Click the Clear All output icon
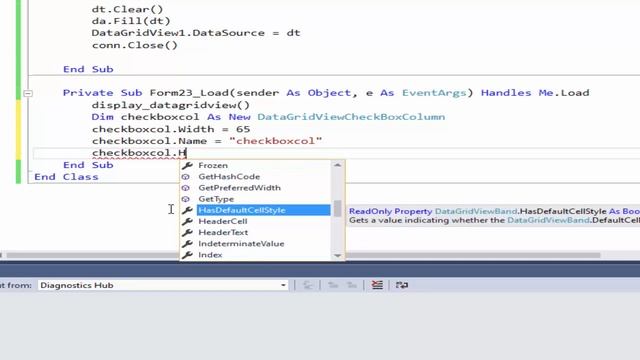Viewport: 640px width, 360px height. pyautogui.click(x=377, y=285)
